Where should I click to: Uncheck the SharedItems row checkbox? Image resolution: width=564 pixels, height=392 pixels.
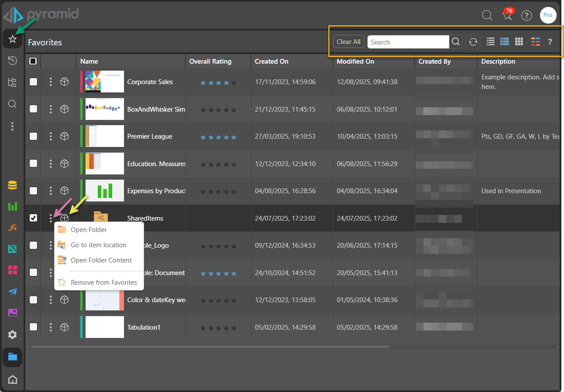[33, 218]
